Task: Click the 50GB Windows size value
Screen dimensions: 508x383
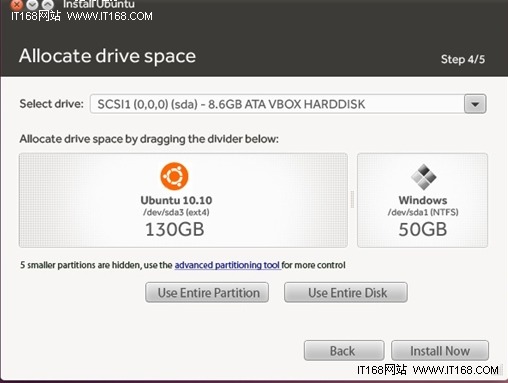Action: click(x=423, y=229)
